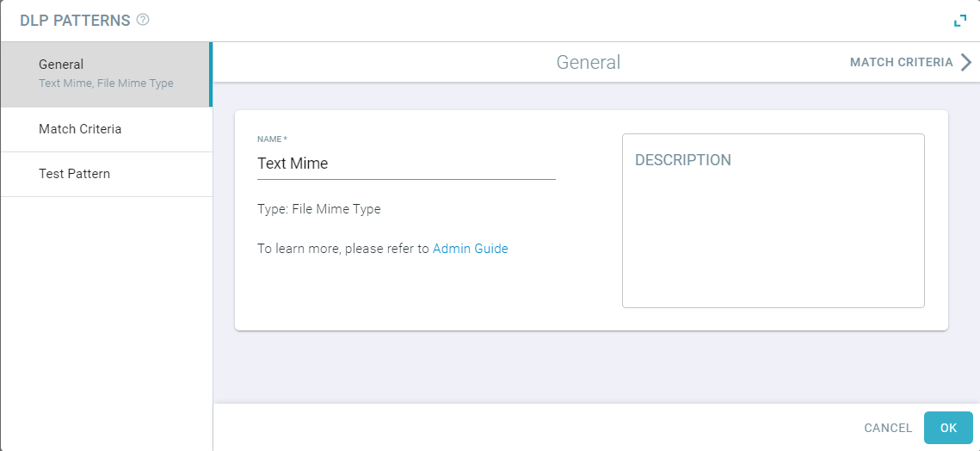Switch to the Test Pattern tab
The image size is (980, 451).
coord(106,174)
